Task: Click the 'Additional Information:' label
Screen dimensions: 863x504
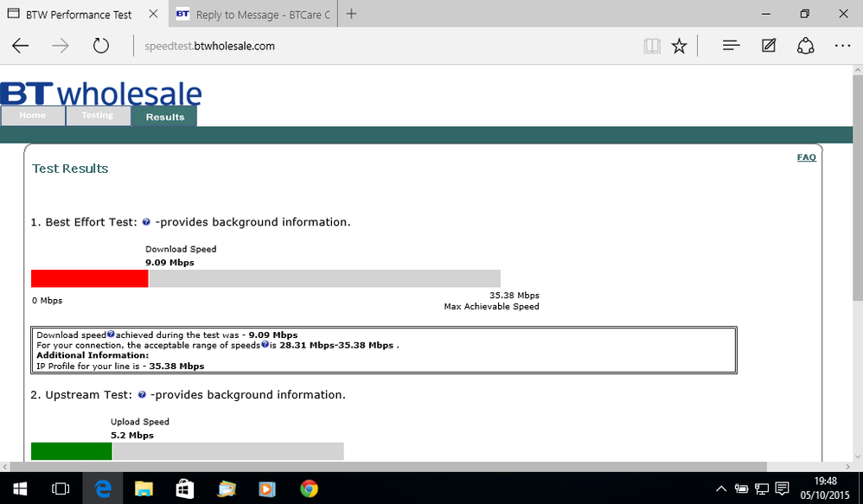Action: [x=93, y=355]
